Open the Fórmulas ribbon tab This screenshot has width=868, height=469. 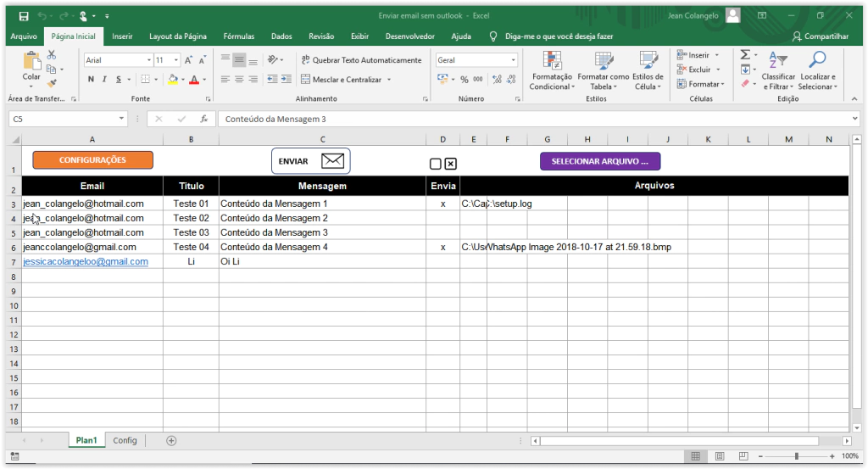238,36
